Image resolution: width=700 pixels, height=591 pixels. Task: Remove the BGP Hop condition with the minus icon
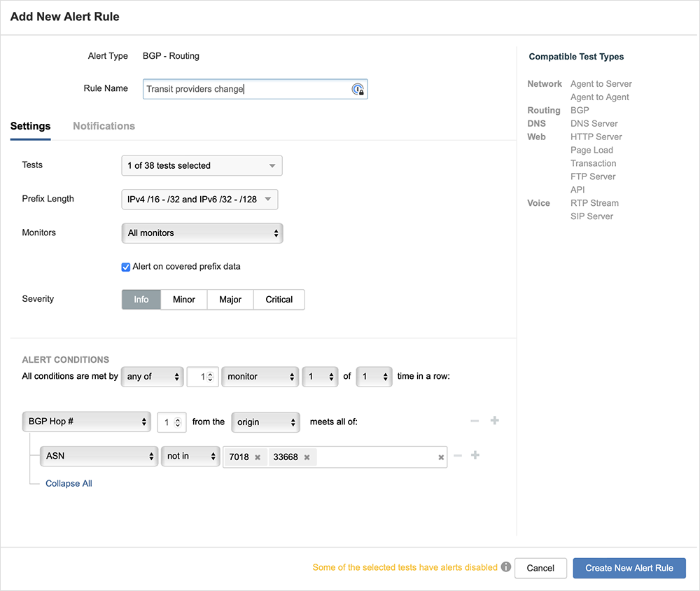[475, 420]
